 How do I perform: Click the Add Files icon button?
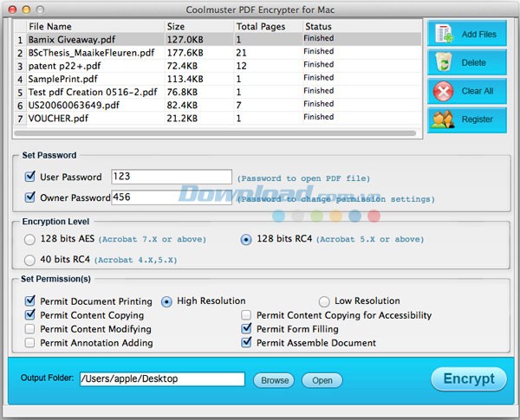[x=443, y=34]
